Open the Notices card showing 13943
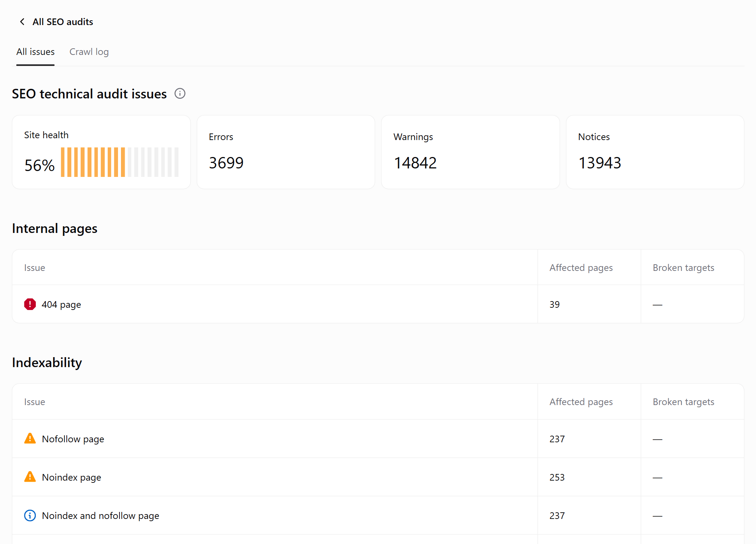 pyautogui.click(x=655, y=152)
